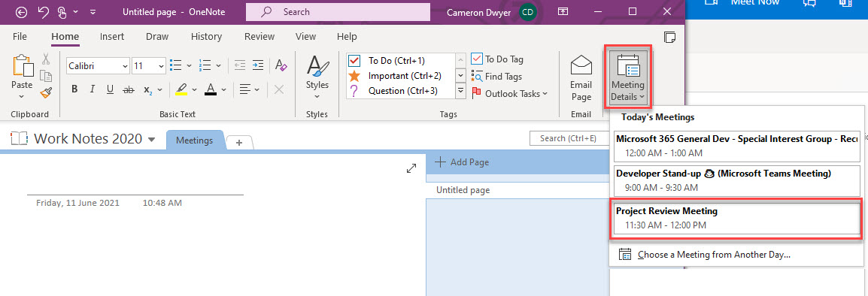Click Meet Now in Outlook window
868x296 pixels.
pos(742,2)
